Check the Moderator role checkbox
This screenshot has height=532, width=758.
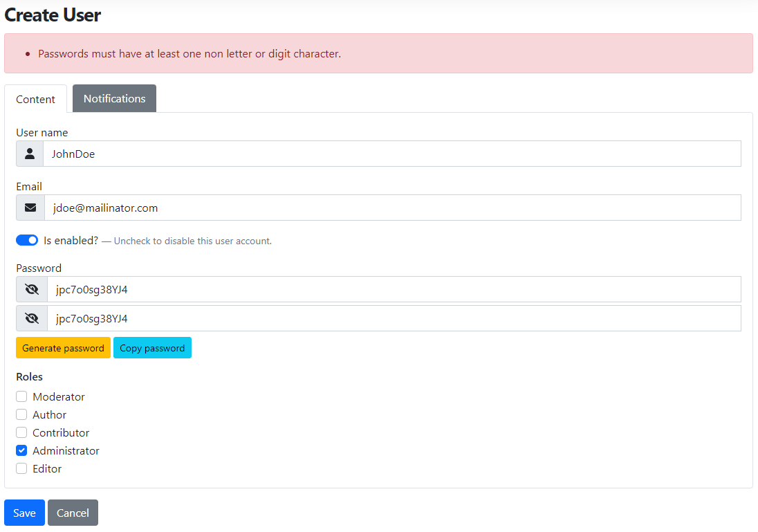click(x=21, y=396)
